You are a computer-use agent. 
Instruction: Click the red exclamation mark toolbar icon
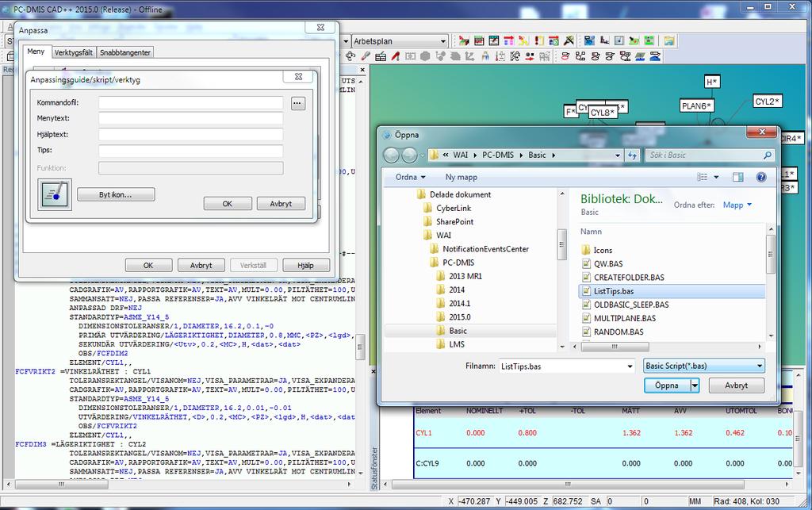pyautogui.click(x=538, y=40)
